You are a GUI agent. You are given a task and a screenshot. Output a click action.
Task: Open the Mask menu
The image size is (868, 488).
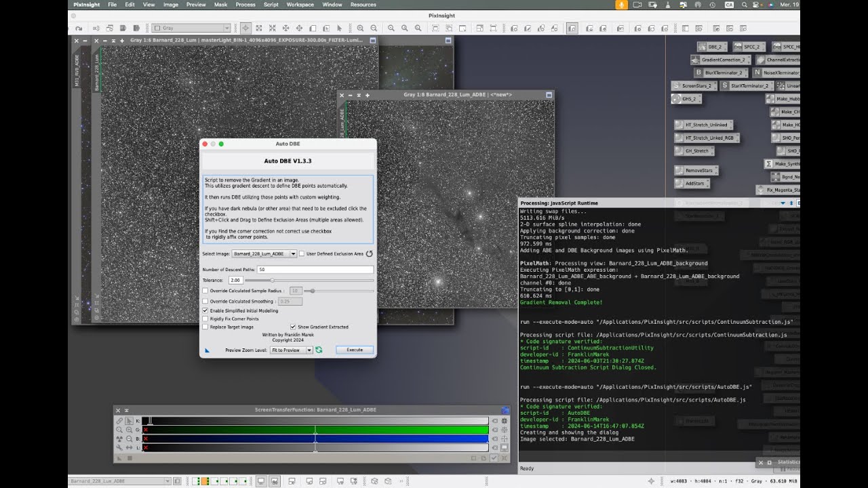(220, 5)
